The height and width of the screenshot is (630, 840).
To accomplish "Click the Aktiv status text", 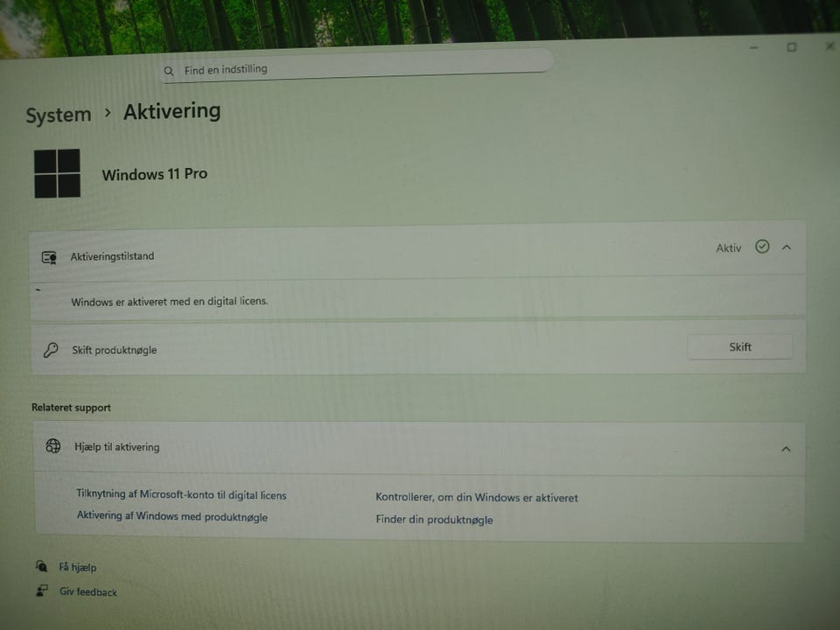I will (x=729, y=248).
